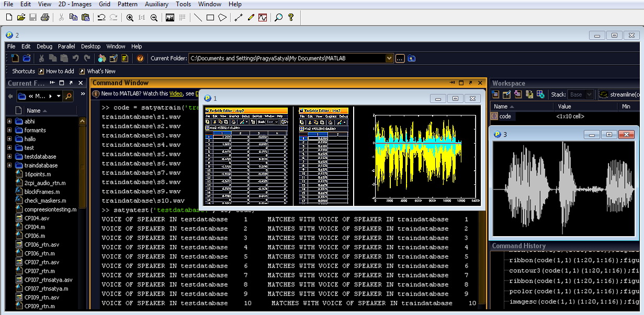Expand the traindatabase folder
This screenshot has height=315, width=644.
[9, 166]
